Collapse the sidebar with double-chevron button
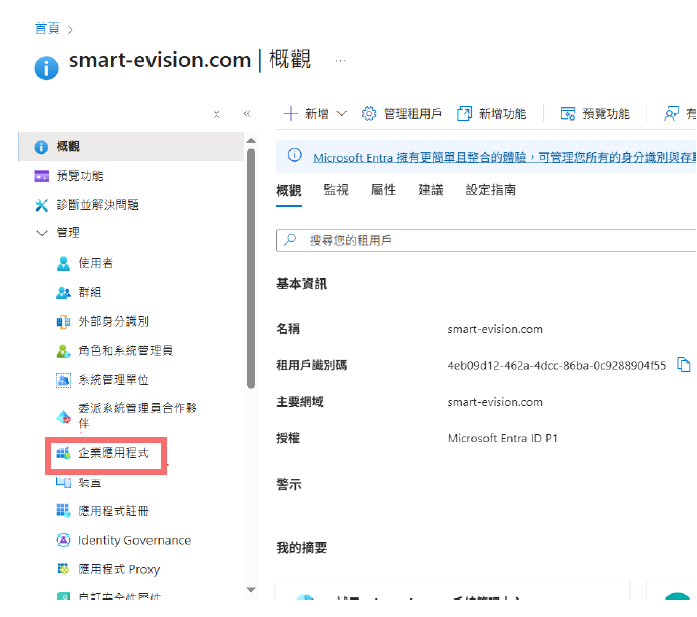The image size is (697, 617). tap(247, 114)
